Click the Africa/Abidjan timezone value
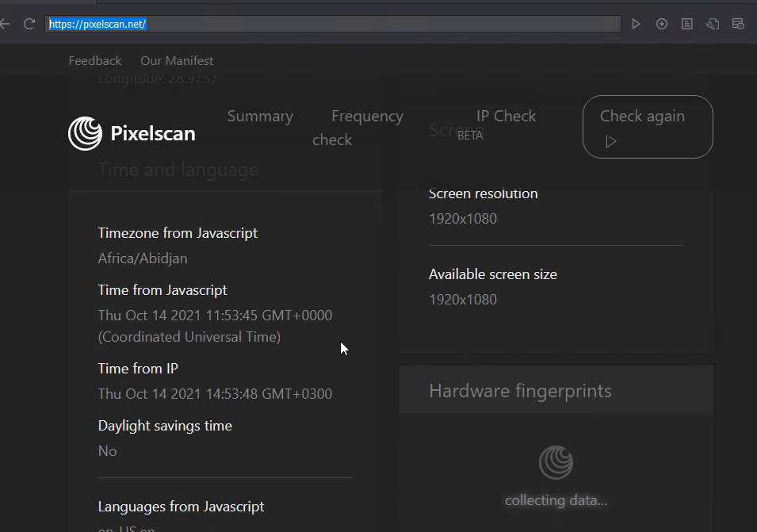 pyautogui.click(x=143, y=258)
